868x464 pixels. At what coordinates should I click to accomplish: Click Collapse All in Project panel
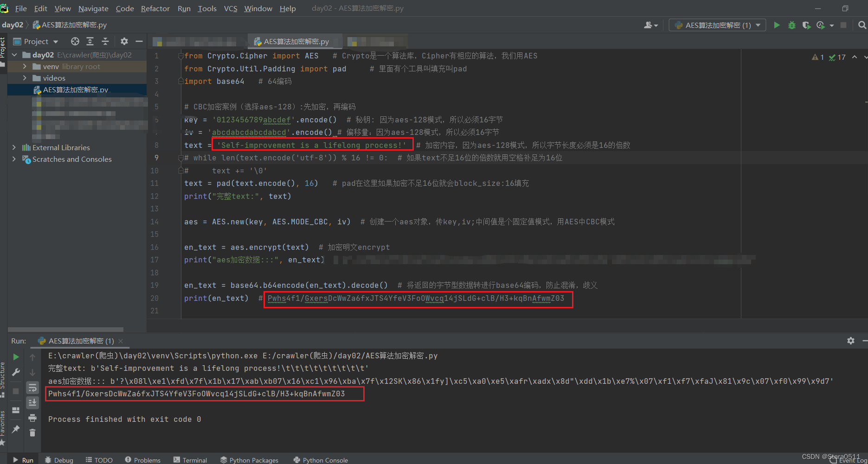click(105, 41)
